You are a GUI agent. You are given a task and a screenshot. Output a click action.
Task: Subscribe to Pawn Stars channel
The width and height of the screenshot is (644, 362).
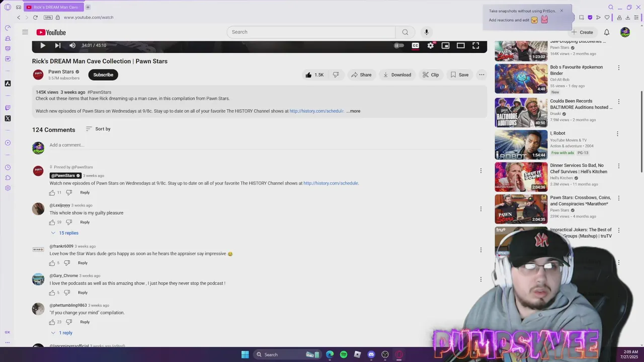[103, 75]
